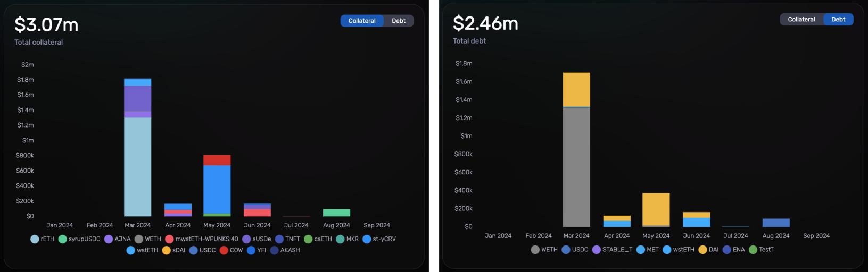Screen dimensions: 868x272
Task: Switch to Debt tab in the Total collateral panel
Action: (399, 21)
